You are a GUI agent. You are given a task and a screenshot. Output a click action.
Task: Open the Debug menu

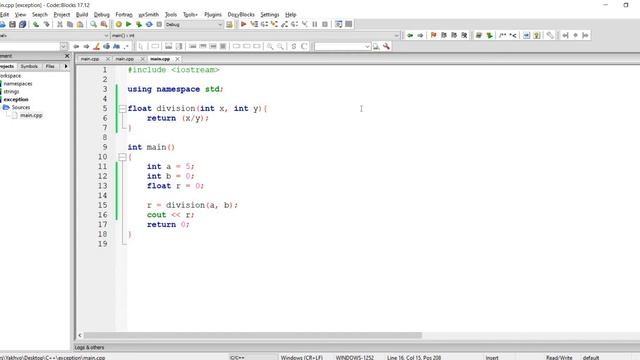[x=102, y=15]
